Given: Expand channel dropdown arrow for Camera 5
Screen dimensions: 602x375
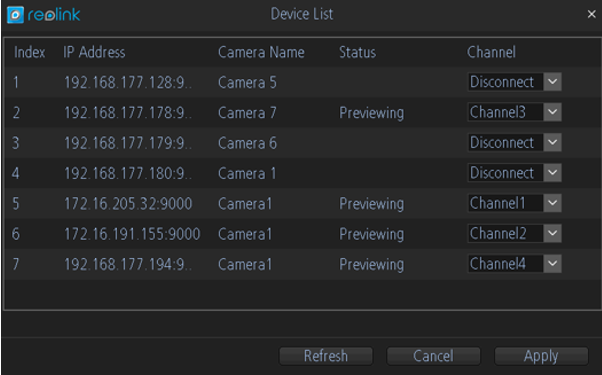Looking at the screenshot, I should coord(552,82).
